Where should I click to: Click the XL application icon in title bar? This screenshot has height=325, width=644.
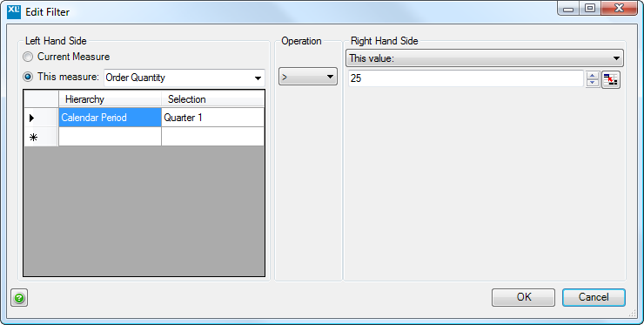(x=14, y=11)
